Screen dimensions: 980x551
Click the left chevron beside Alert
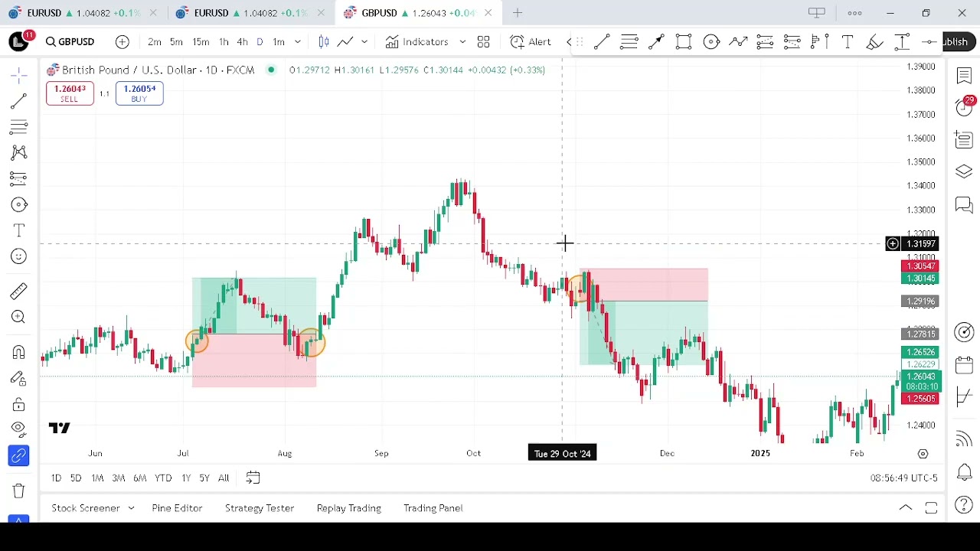tap(569, 42)
